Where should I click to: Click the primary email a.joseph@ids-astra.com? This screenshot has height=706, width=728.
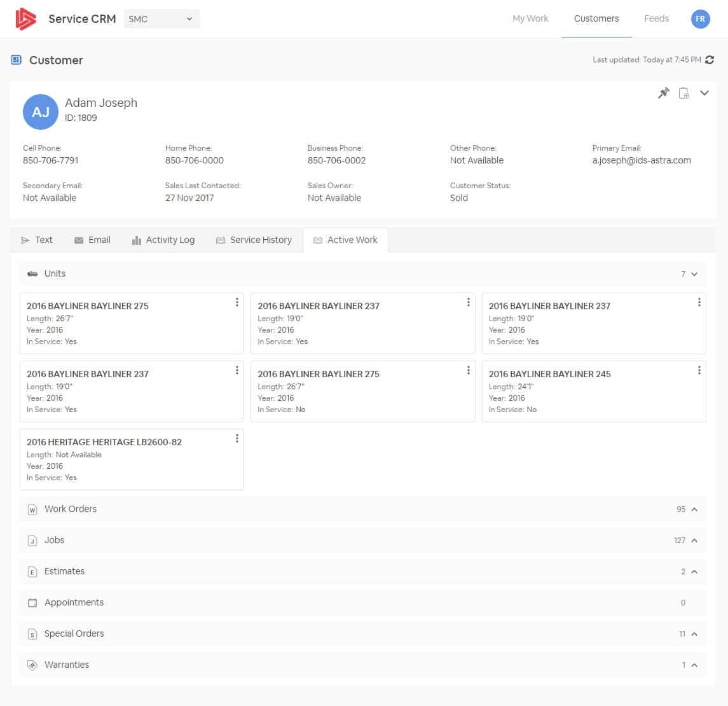(x=641, y=160)
